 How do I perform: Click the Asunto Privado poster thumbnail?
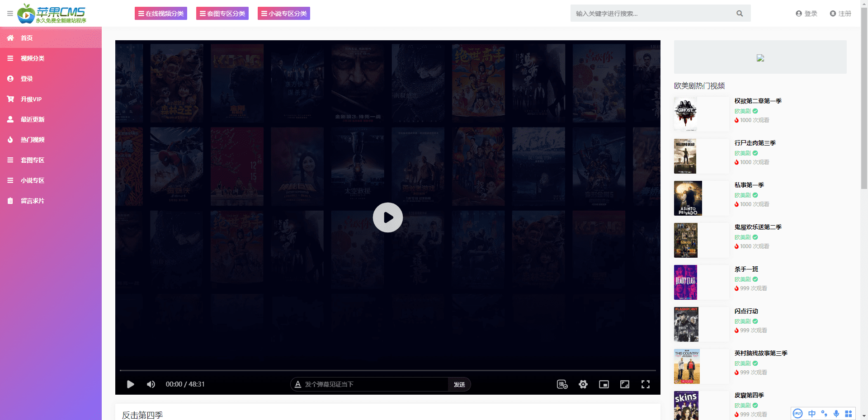click(x=688, y=198)
